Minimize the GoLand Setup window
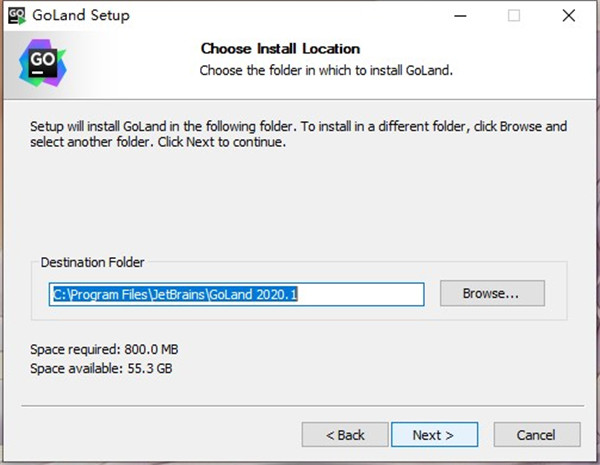 pyautogui.click(x=459, y=16)
